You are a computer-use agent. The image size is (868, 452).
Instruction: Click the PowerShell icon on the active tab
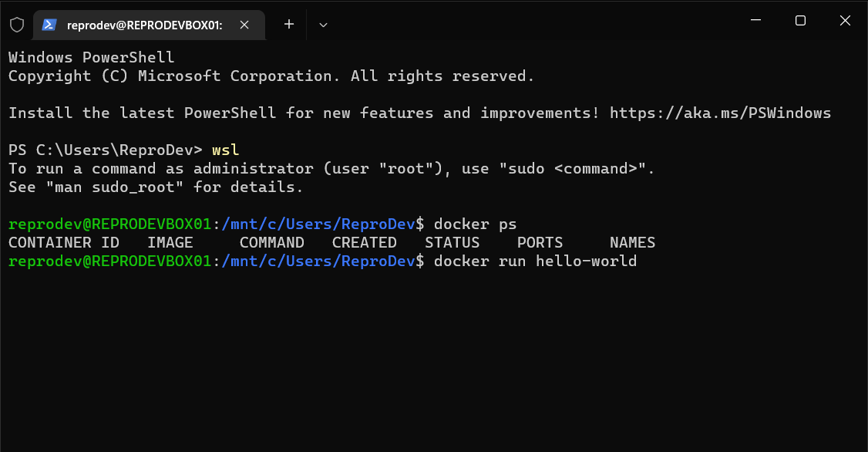pyautogui.click(x=49, y=24)
